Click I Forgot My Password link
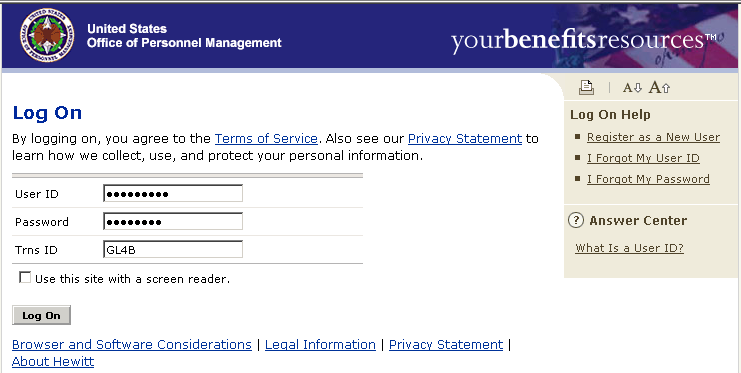Screen dimensions: 741x373 click(648, 179)
